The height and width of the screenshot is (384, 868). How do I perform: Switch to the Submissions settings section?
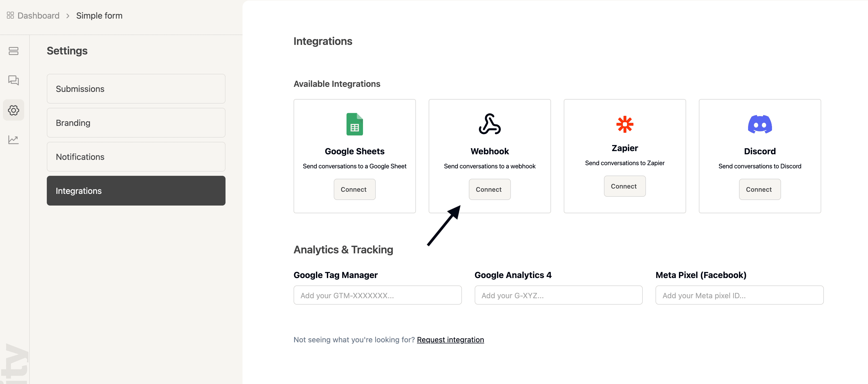point(136,88)
